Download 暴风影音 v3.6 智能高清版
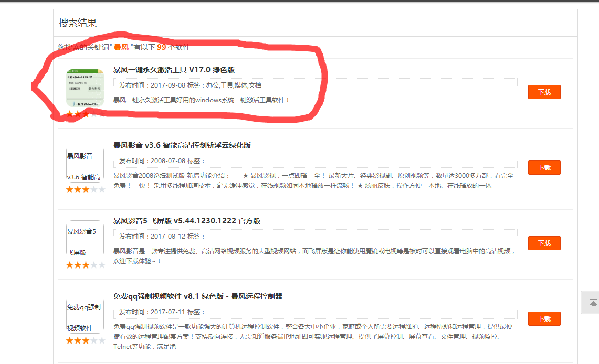The width and height of the screenshot is (599, 364). (x=544, y=167)
